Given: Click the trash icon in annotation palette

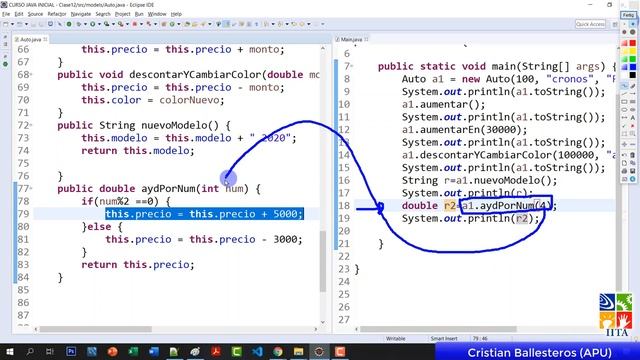Looking at the screenshot, I should (x=633, y=155).
